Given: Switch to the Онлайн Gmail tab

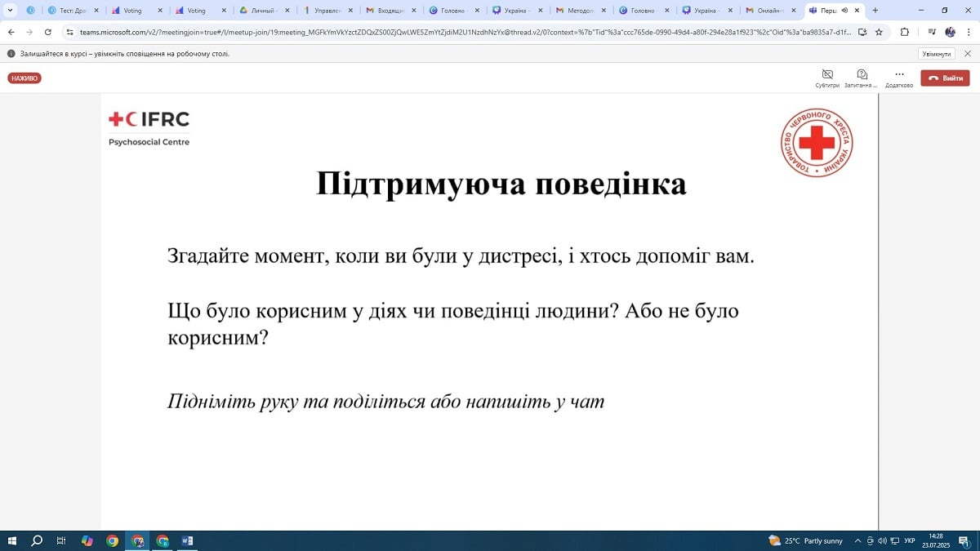Looking at the screenshot, I should tap(769, 11).
